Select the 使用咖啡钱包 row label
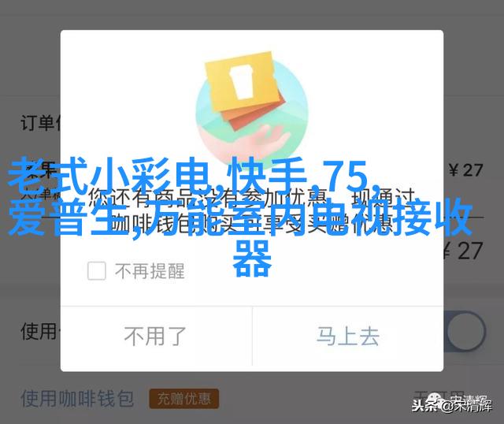 point(77,399)
